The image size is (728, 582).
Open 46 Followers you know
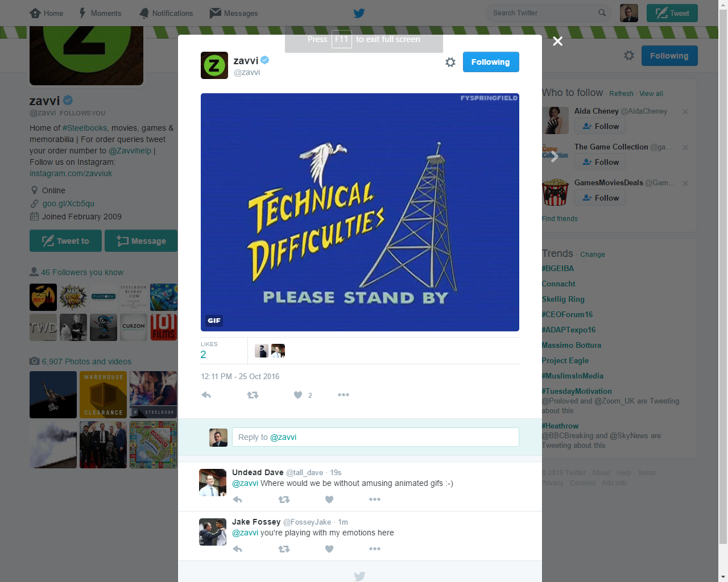coord(82,272)
